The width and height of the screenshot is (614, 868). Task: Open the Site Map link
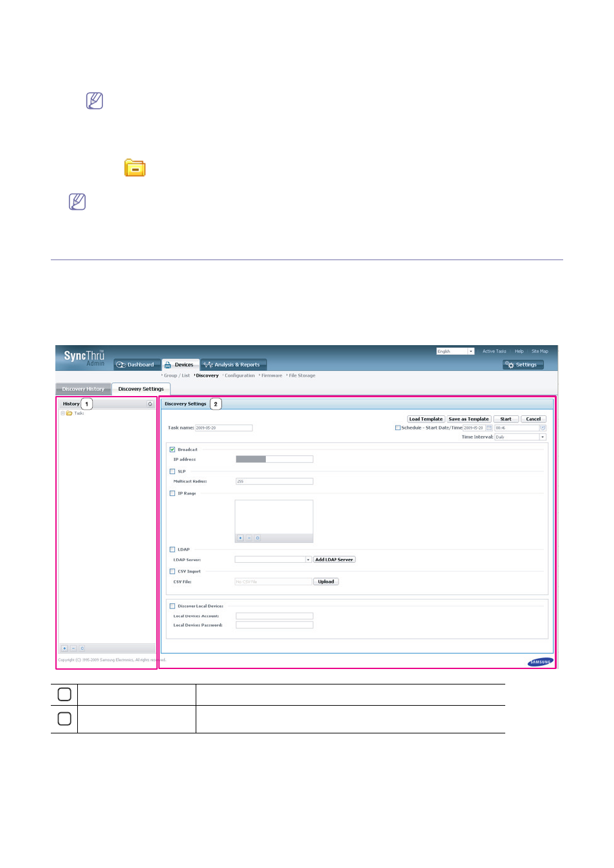click(x=540, y=352)
